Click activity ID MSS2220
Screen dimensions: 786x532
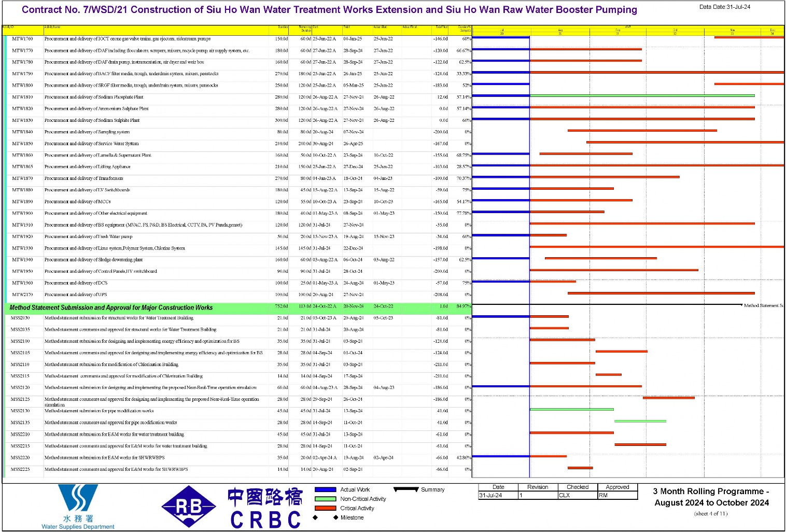tap(20, 458)
